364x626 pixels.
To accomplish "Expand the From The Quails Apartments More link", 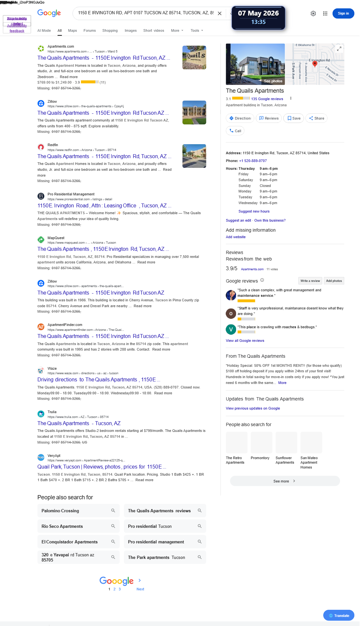I will point(282,383).
